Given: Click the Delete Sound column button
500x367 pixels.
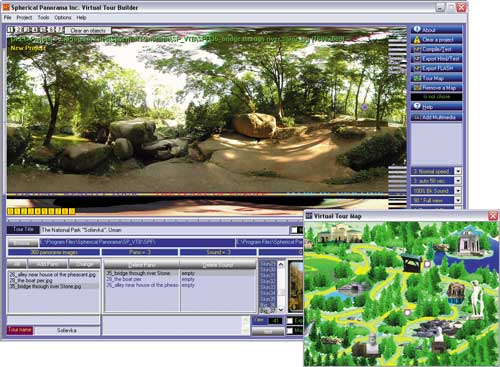Looking at the screenshot, I should pos(218,265).
